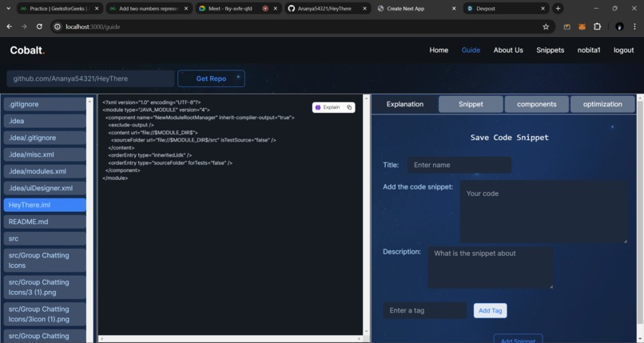Image resolution: width=644 pixels, height=343 pixels.
Task: Open the Chrome three-dot menu
Action: [x=634, y=26]
